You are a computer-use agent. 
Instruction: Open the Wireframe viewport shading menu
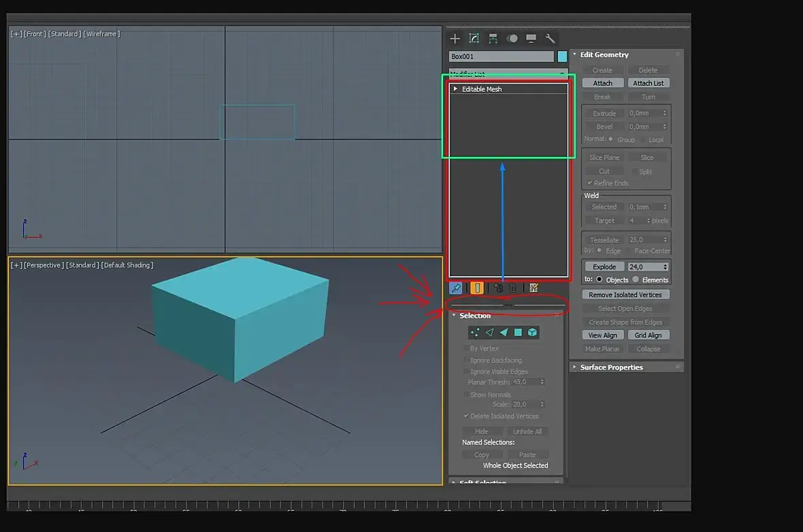101,34
